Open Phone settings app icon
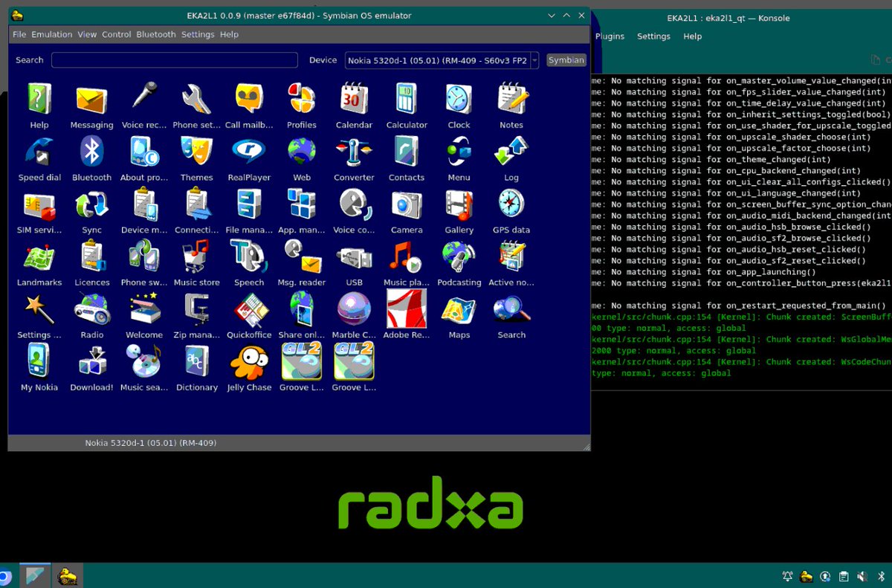892x588 pixels. (197, 99)
